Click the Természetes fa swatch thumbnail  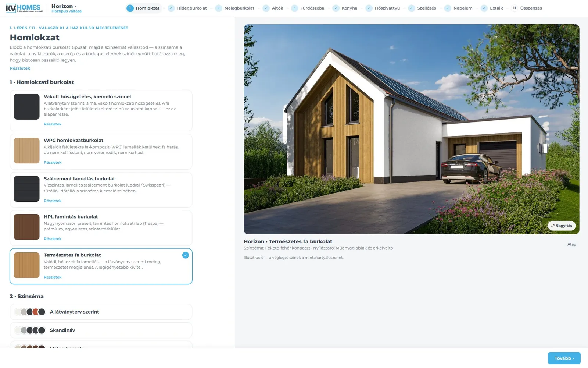point(26,265)
